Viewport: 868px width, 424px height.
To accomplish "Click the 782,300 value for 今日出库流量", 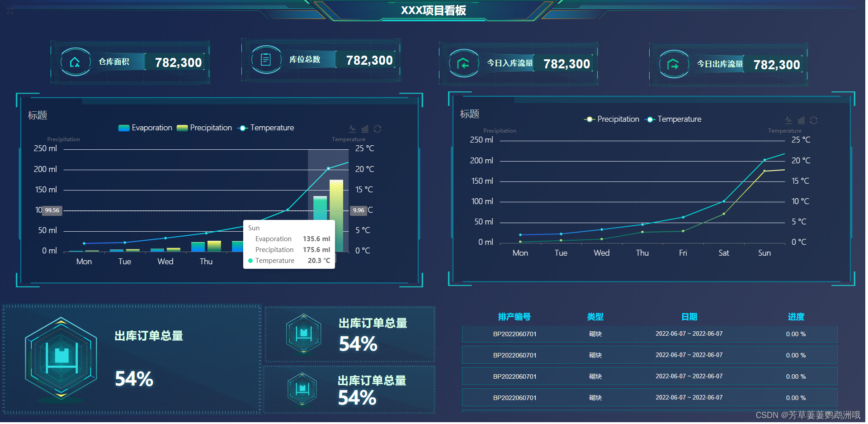I will click(x=777, y=65).
